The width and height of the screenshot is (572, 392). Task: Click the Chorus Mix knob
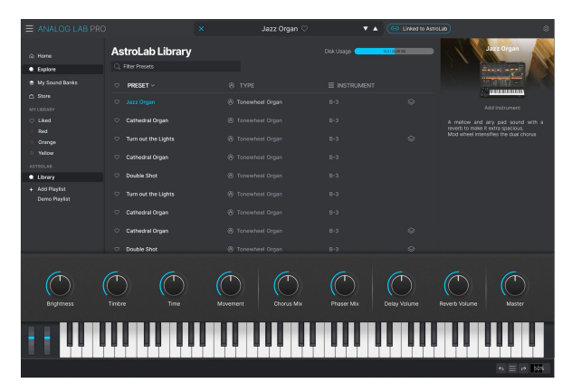[288, 285]
